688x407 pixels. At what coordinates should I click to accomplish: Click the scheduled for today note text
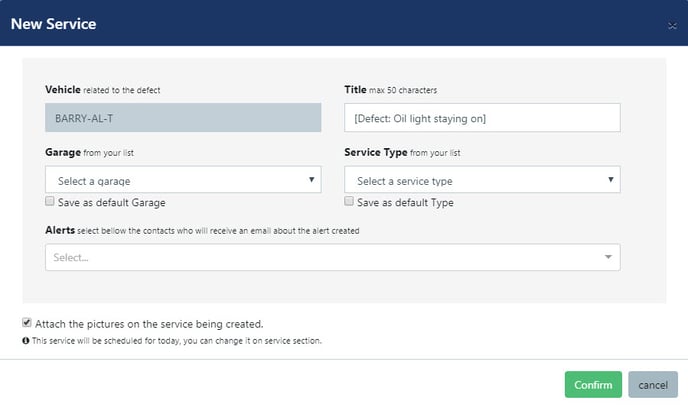[177, 341]
